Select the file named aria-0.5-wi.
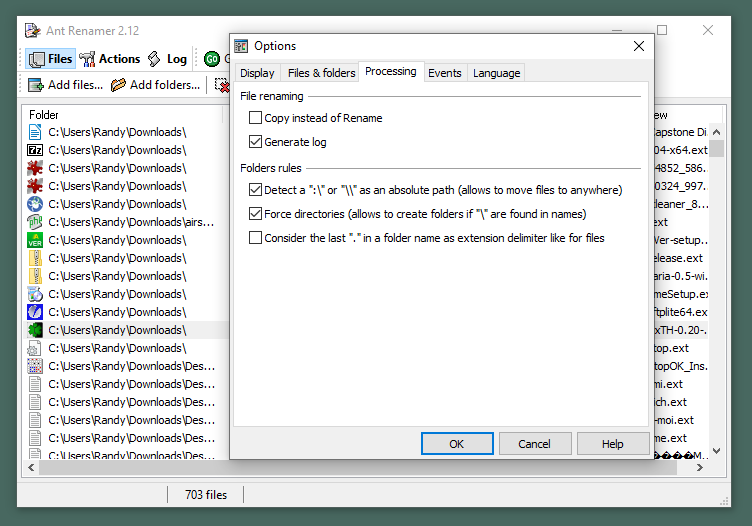 point(681,276)
